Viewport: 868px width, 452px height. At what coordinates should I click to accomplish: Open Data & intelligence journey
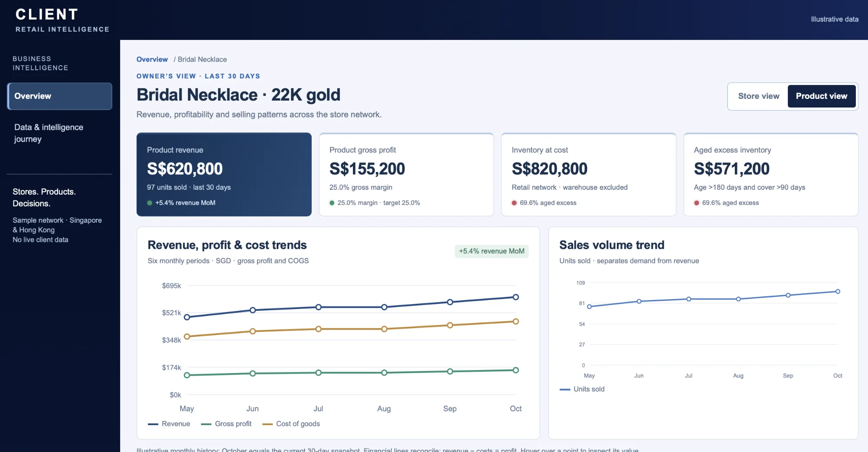tap(60, 133)
